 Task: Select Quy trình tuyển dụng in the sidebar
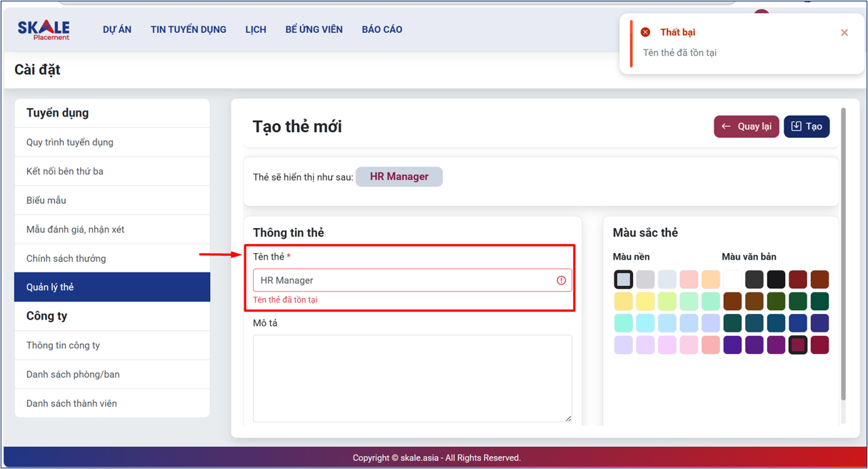point(70,142)
